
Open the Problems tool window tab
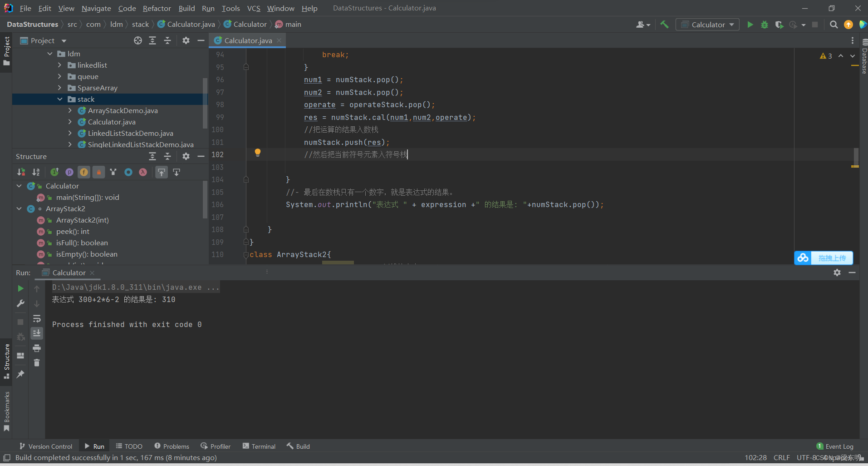coord(172,446)
